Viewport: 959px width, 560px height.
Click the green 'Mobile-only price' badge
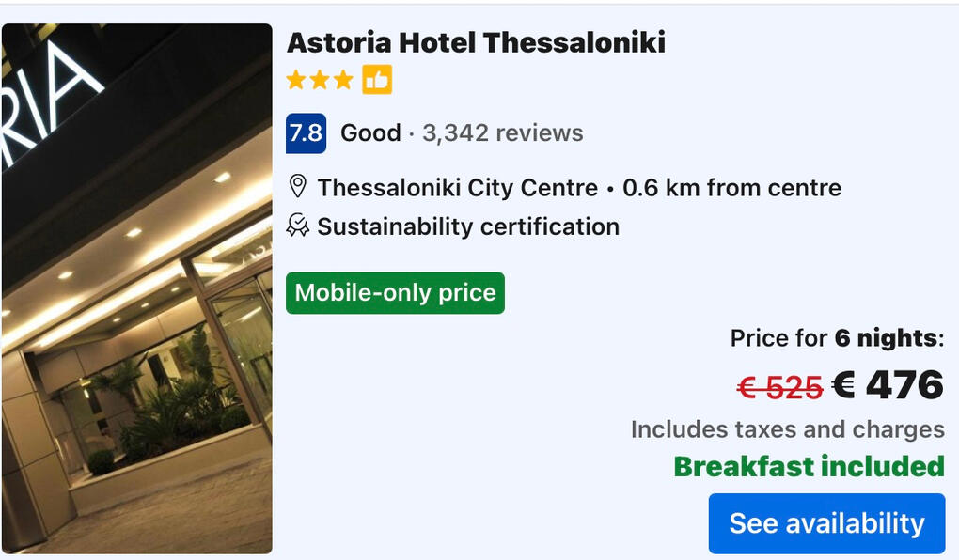pyautogui.click(x=395, y=292)
